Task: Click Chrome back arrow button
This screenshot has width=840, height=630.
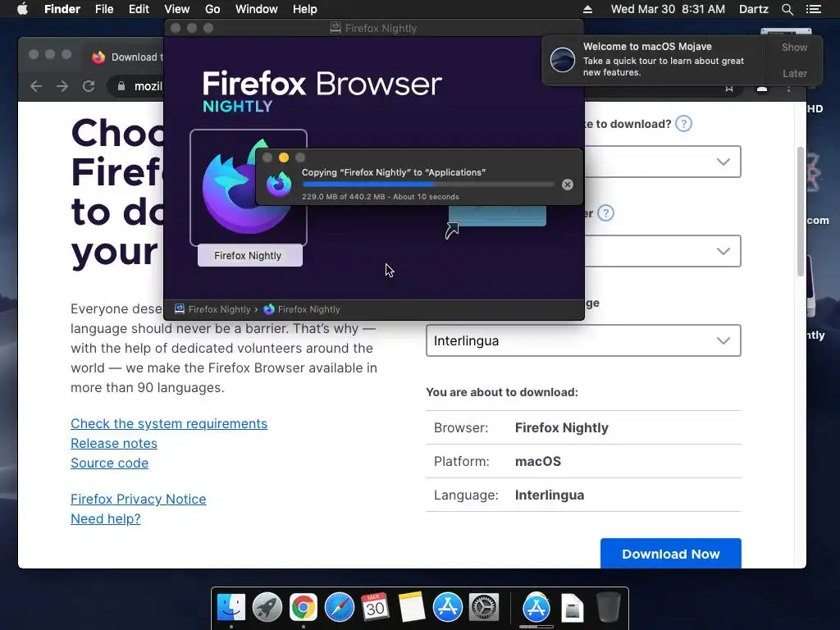Action: pyautogui.click(x=36, y=86)
